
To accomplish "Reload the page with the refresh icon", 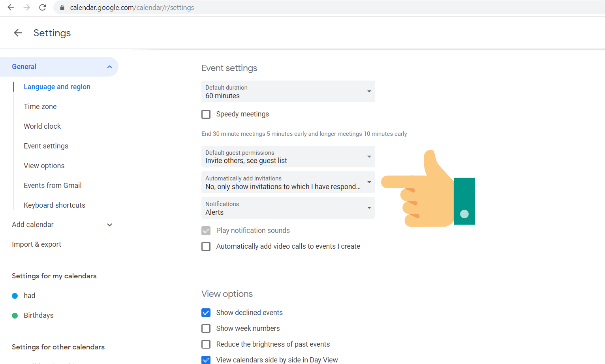I will coord(43,8).
